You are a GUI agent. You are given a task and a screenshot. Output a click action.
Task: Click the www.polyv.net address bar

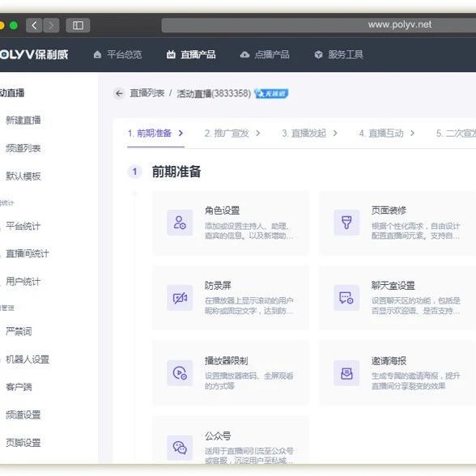319,25
